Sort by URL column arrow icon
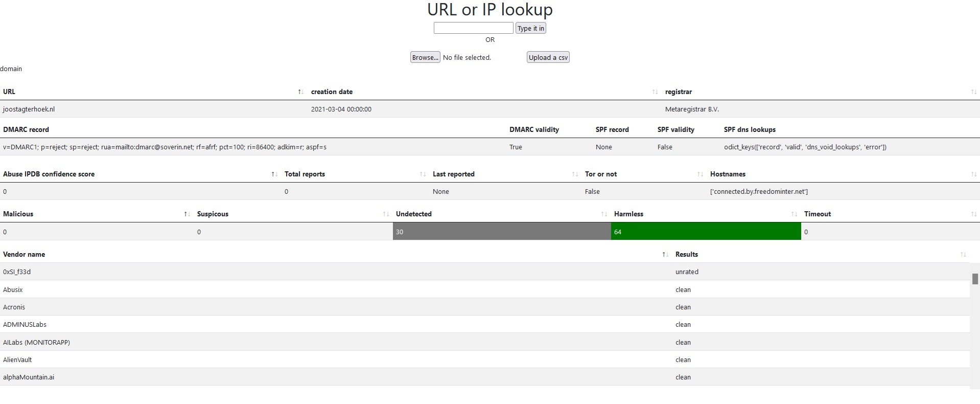Image resolution: width=980 pixels, height=404 pixels. pos(300,92)
